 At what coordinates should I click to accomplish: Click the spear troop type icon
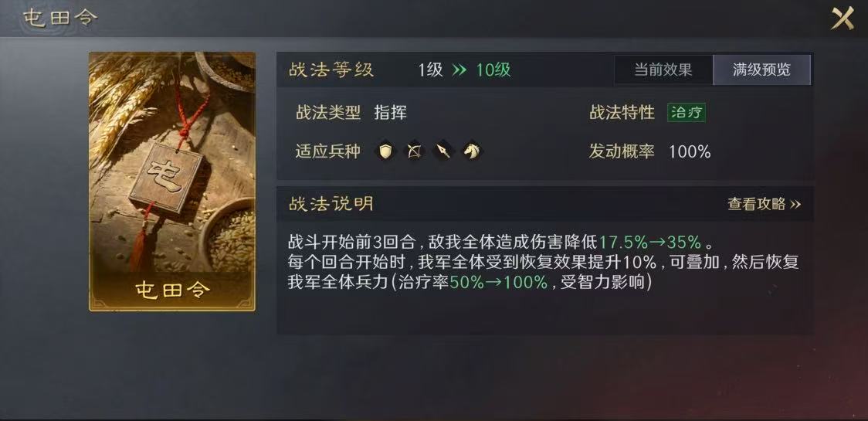(443, 151)
